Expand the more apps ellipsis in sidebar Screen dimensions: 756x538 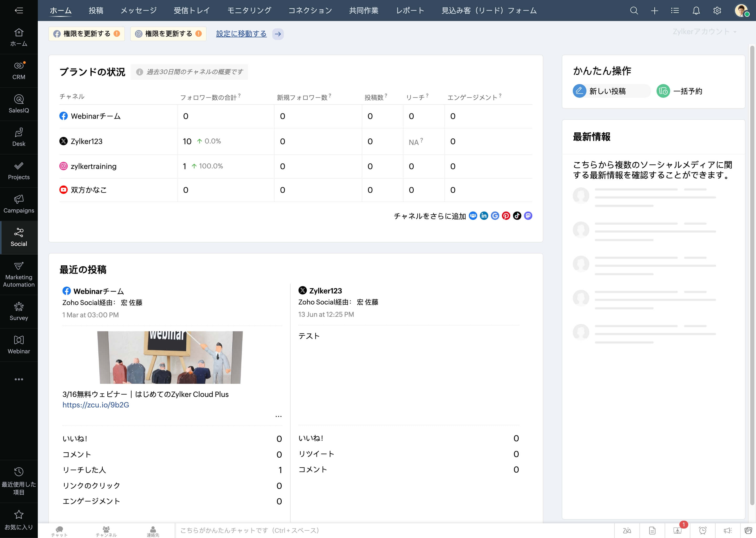tap(19, 379)
